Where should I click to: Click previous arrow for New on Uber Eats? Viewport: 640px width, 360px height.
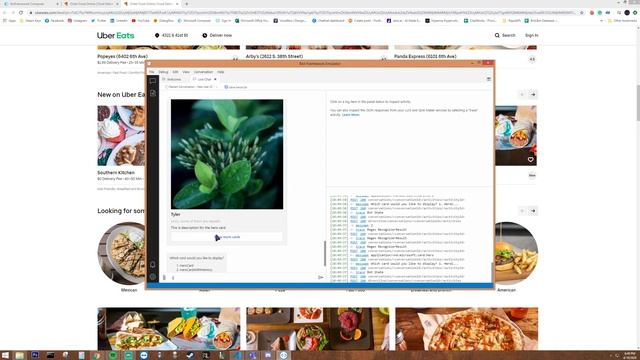[522, 95]
